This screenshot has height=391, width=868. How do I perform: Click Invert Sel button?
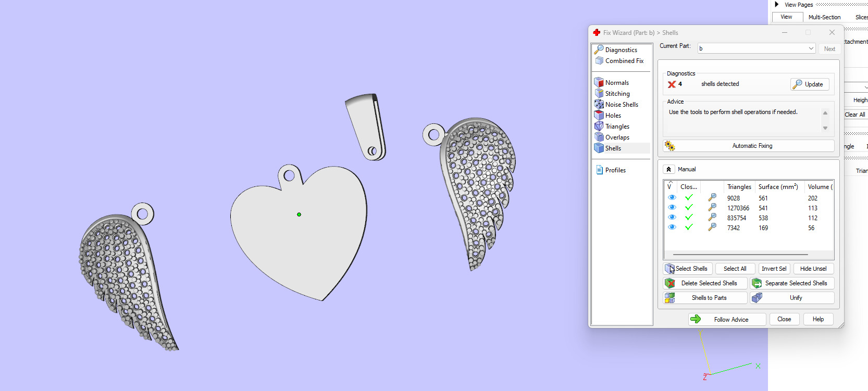tap(774, 269)
